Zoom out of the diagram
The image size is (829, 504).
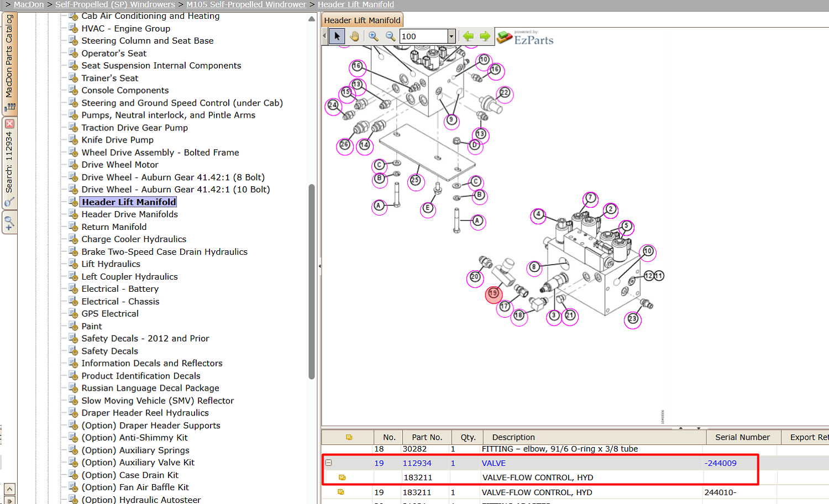[390, 36]
